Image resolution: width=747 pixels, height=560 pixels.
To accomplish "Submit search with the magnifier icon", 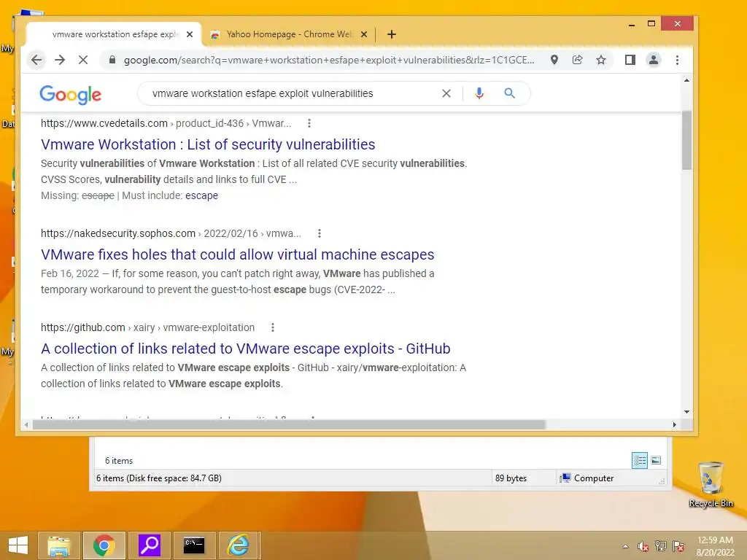I will (509, 93).
